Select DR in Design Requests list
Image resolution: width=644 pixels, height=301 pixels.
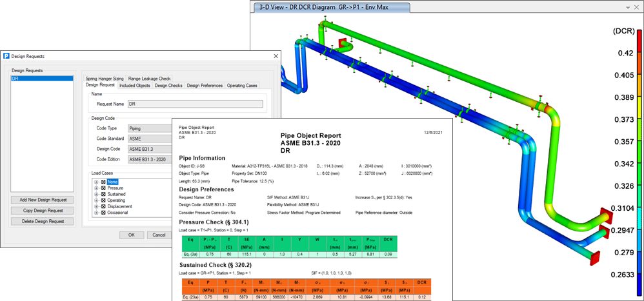point(42,79)
